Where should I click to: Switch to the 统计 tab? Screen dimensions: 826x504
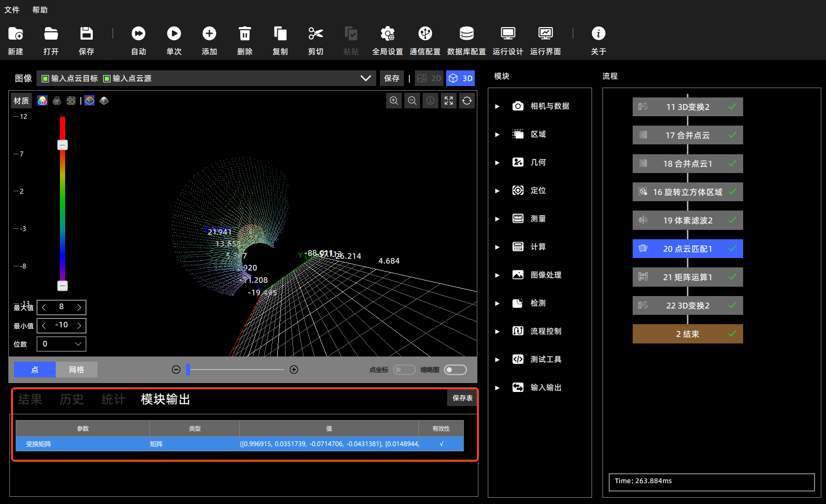click(114, 399)
